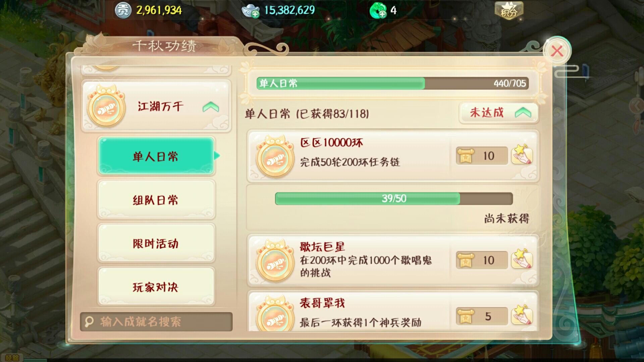Click the 表哥罩我 achievement entry
Screen dimensions: 644x362
[393, 312]
